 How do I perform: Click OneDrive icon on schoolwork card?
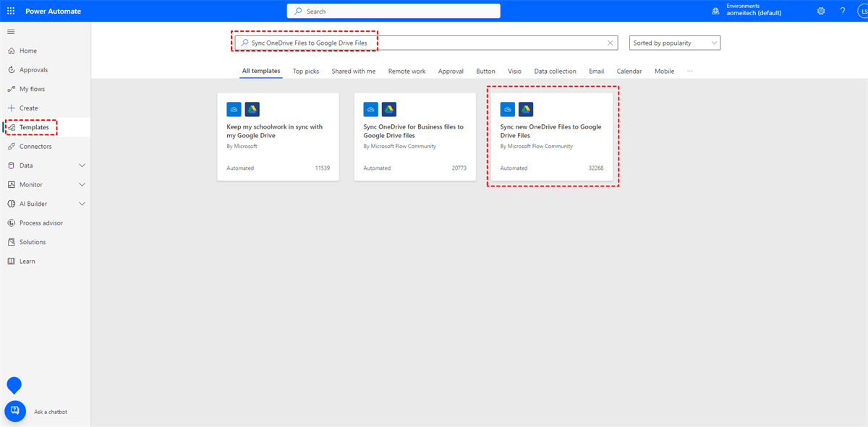tap(234, 109)
